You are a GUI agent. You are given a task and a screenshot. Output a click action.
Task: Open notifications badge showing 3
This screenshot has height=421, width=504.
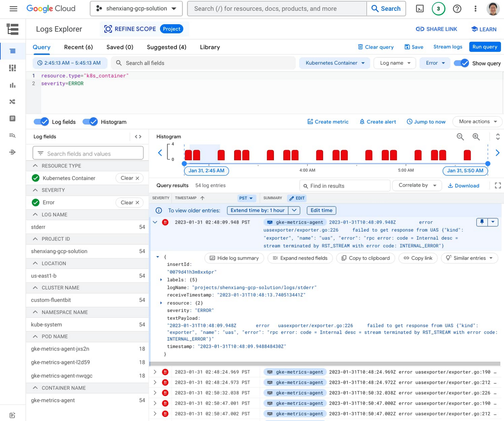(x=438, y=9)
